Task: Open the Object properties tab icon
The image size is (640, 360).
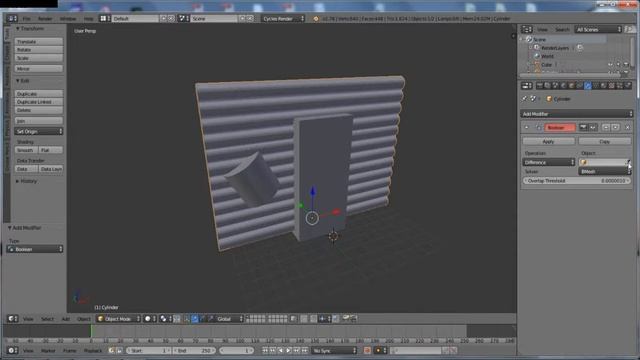Action: pyautogui.click(x=572, y=85)
